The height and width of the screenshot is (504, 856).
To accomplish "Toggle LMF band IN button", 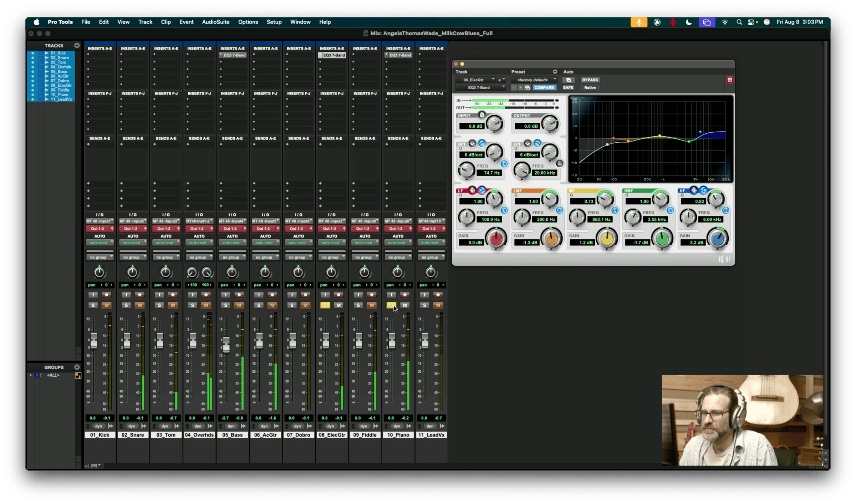I will click(x=559, y=210).
